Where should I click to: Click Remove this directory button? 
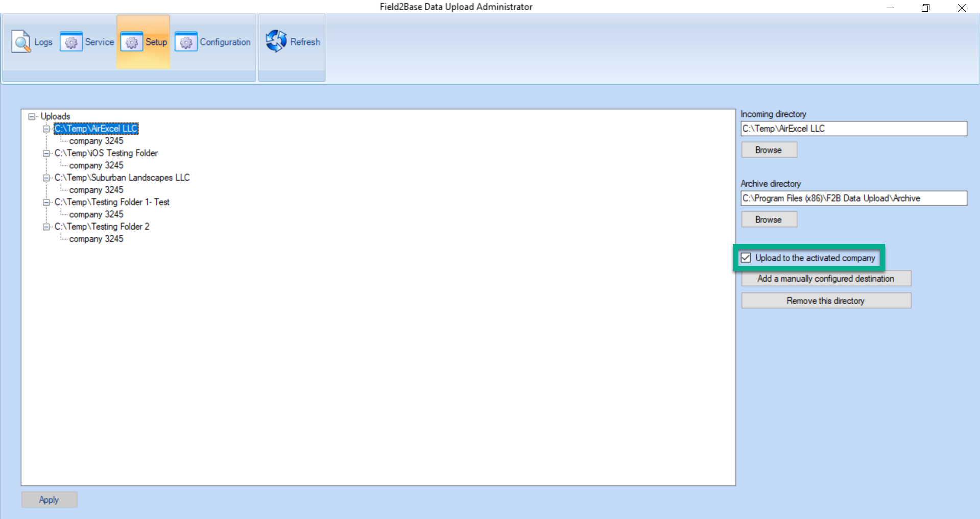click(x=826, y=301)
